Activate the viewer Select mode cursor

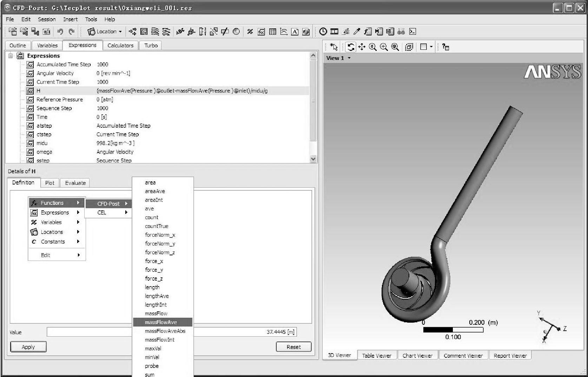[334, 47]
